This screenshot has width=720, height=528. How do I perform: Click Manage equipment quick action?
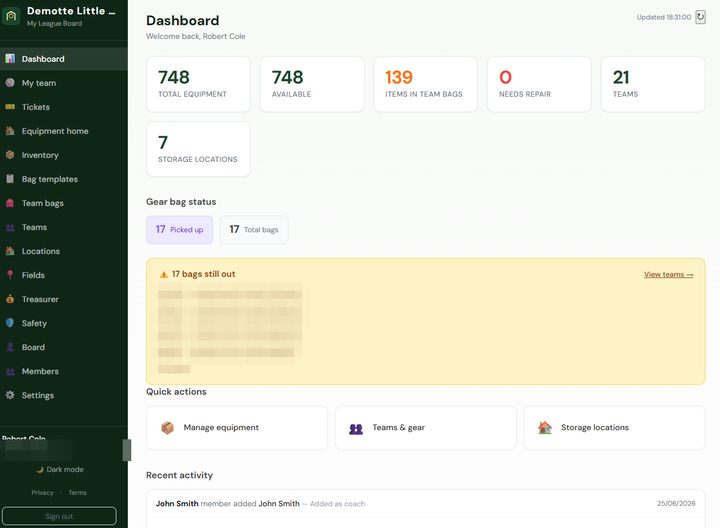click(x=237, y=427)
